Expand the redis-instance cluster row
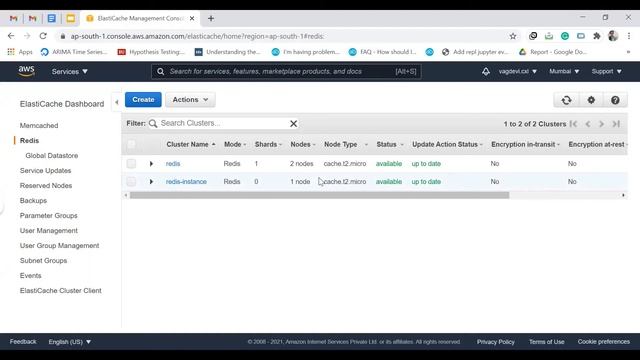 pyautogui.click(x=151, y=182)
